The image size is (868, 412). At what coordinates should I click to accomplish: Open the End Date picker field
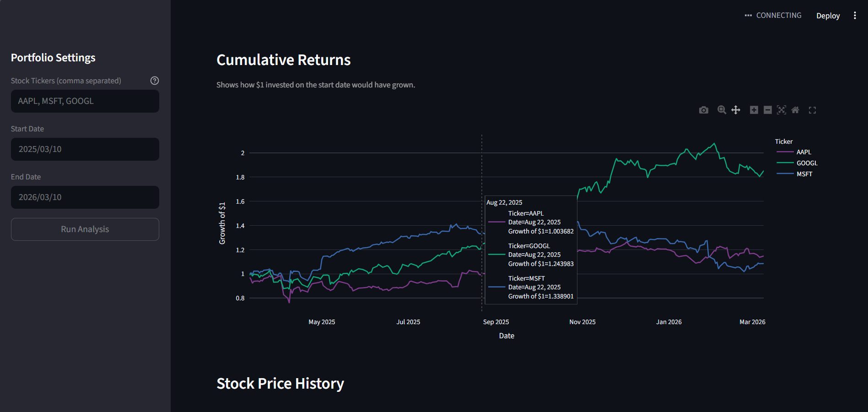coord(85,197)
